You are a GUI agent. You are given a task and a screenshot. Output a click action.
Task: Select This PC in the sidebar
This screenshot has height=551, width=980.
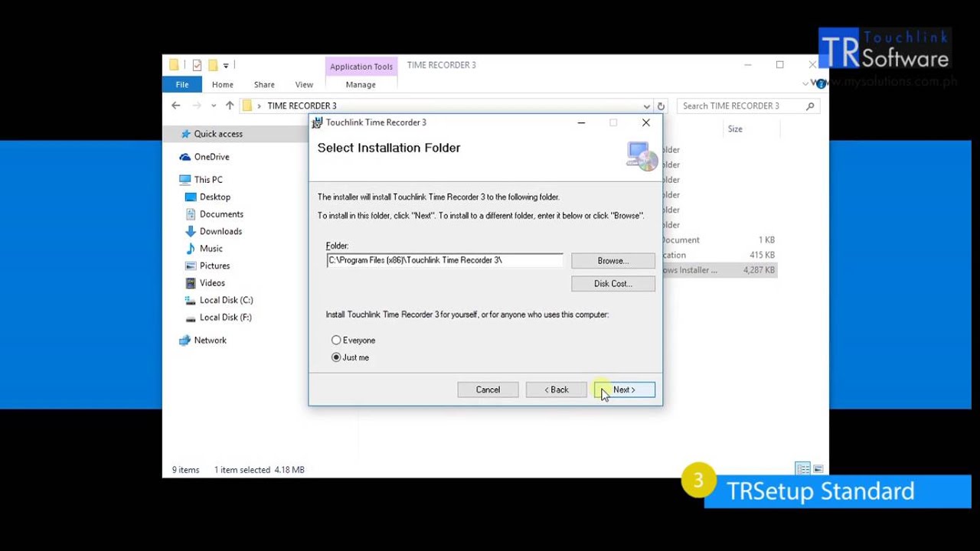(208, 180)
